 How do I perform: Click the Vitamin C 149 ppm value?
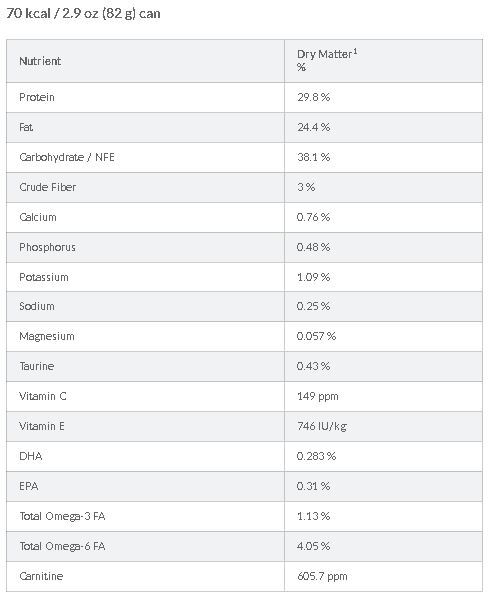tap(318, 397)
